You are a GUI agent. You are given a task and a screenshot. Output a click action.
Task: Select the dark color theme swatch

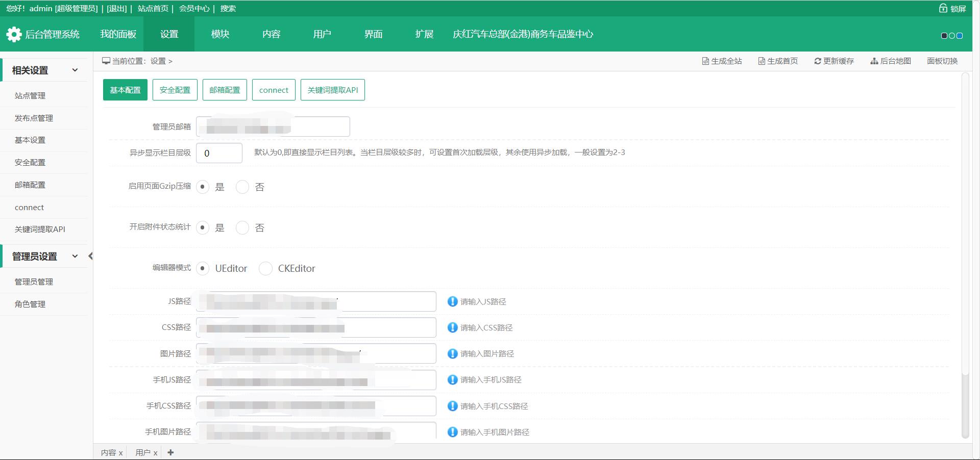(944, 36)
